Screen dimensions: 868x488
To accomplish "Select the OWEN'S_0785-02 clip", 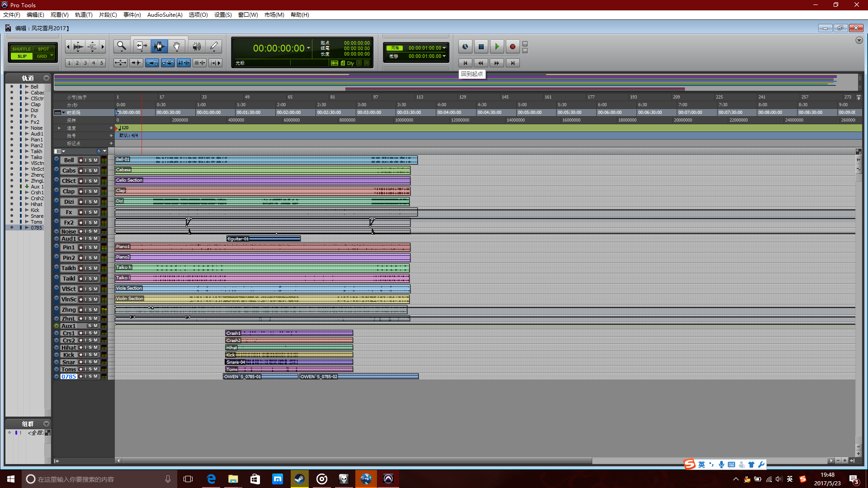I will pos(359,376).
